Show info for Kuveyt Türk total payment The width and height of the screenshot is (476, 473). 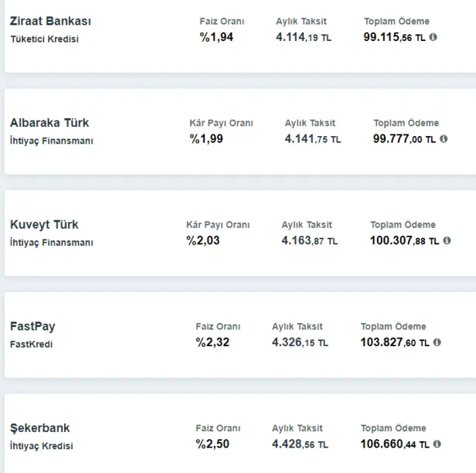[447, 241]
